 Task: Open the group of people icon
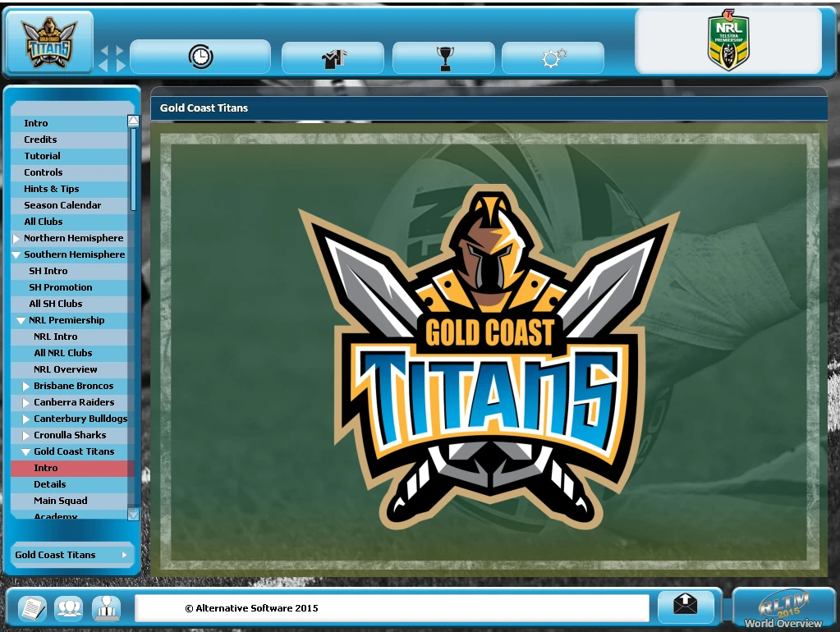pyautogui.click(x=69, y=608)
